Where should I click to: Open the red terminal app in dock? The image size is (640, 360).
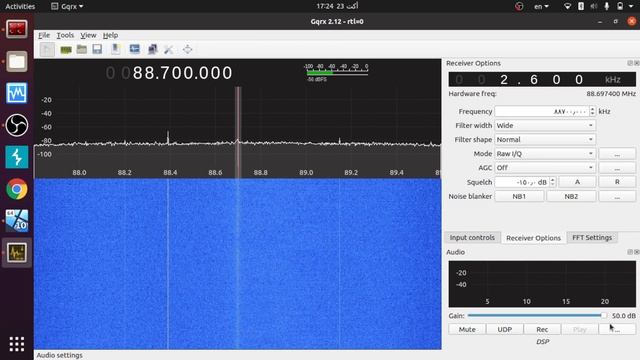[x=17, y=29]
